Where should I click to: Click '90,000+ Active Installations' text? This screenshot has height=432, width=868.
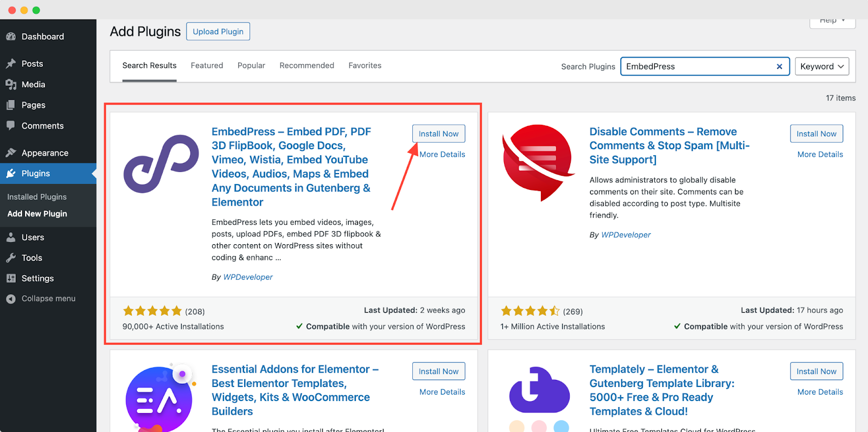point(173,327)
